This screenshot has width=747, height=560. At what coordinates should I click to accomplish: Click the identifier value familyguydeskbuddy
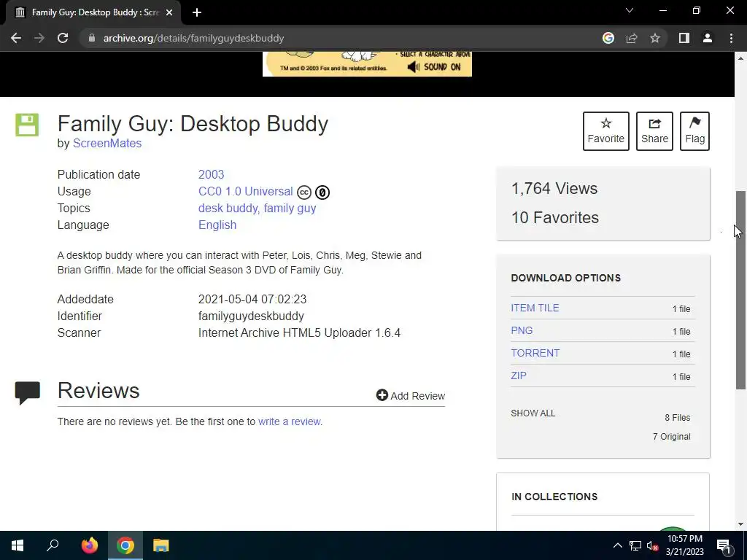click(x=251, y=316)
